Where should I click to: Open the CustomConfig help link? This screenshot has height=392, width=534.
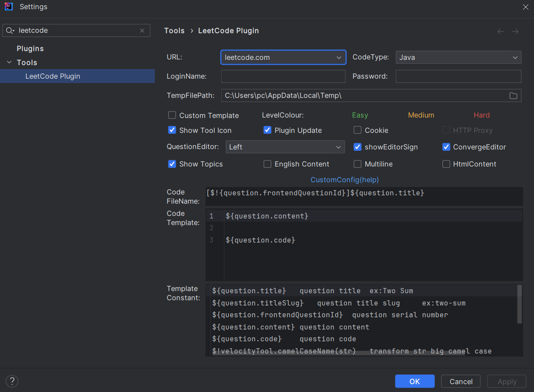(344, 180)
